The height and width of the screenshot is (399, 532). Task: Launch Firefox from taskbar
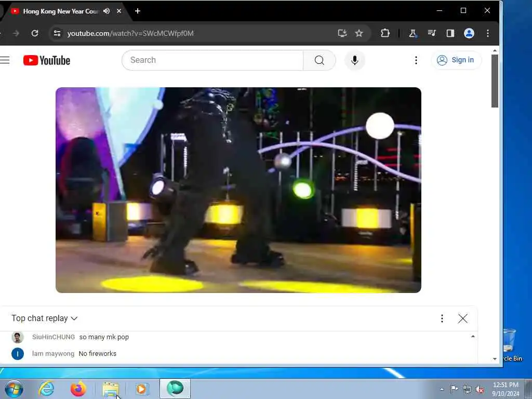click(x=78, y=389)
